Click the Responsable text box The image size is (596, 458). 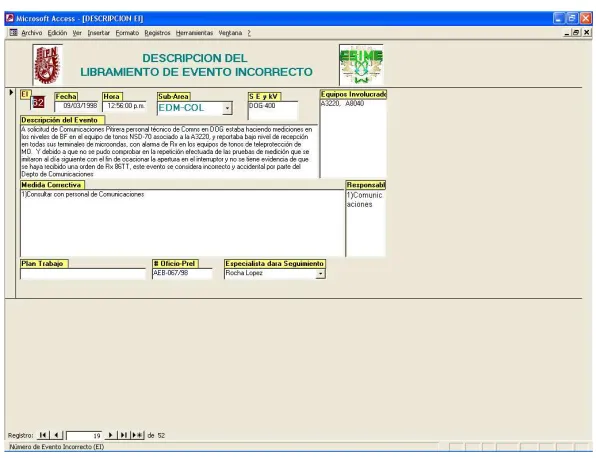click(x=366, y=223)
